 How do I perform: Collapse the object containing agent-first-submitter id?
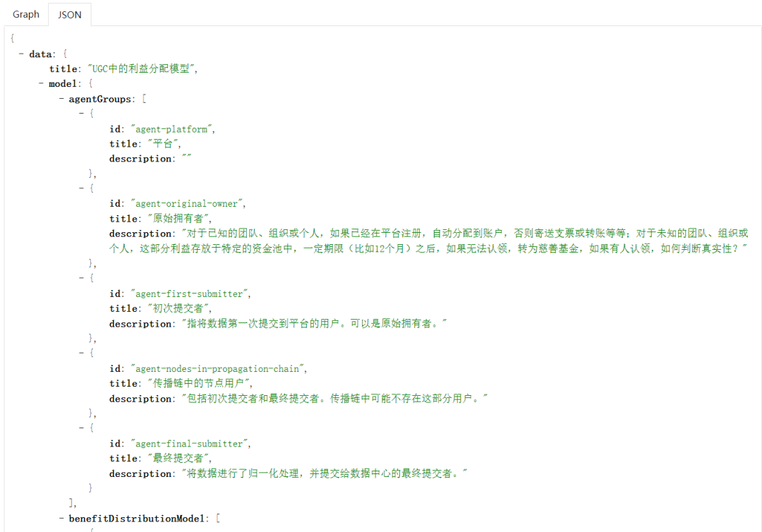coord(81,278)
